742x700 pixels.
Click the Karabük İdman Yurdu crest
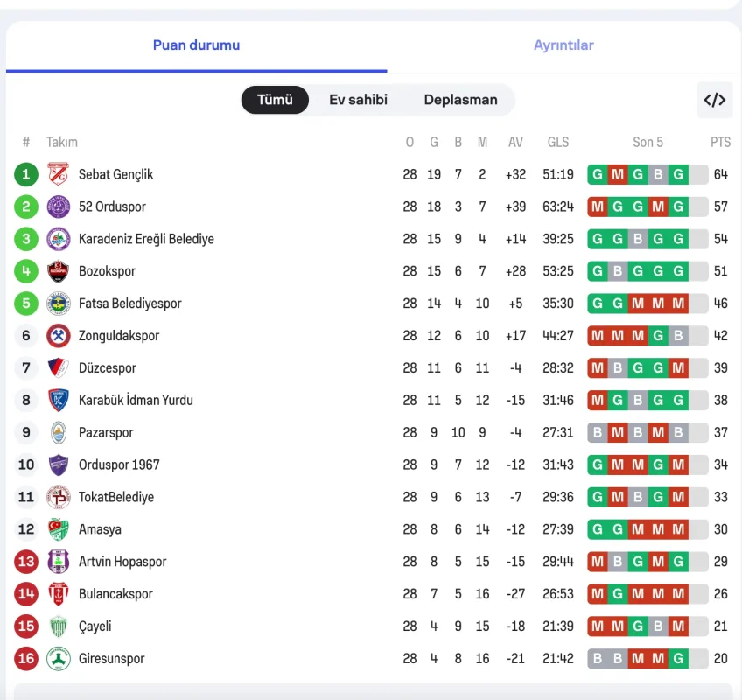59,401
